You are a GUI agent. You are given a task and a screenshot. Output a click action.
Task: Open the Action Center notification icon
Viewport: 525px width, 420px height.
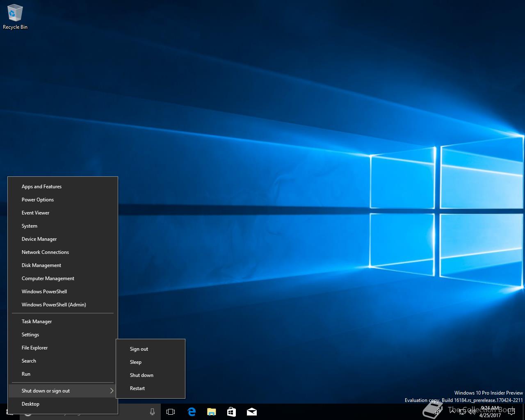click(511, 412)
